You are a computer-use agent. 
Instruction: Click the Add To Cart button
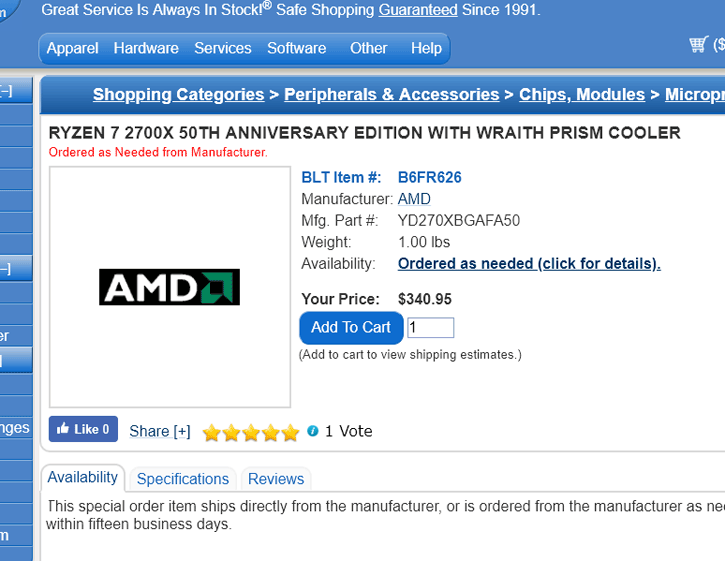click(x=351, y=327)
